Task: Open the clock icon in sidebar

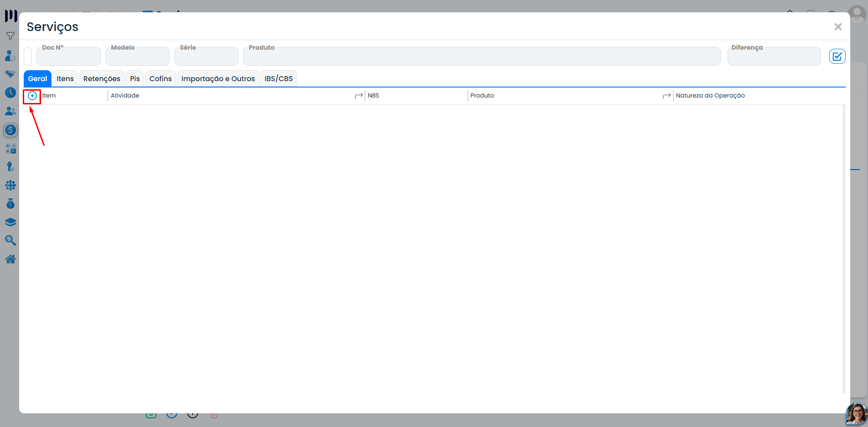Action: 10,93
